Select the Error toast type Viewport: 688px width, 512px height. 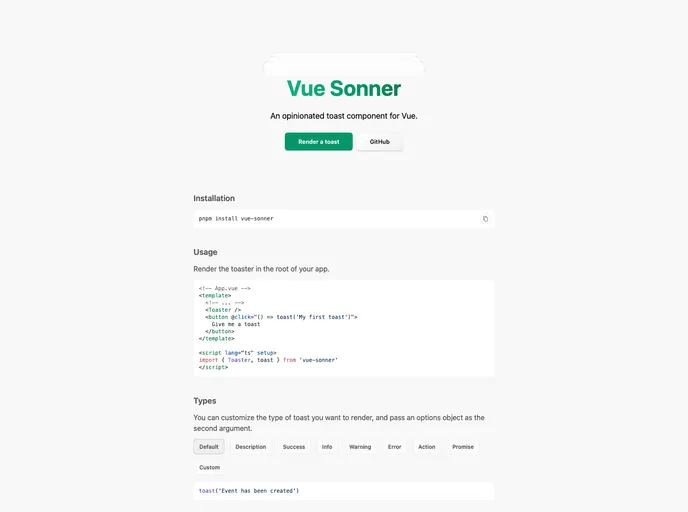pyautogui.click(x=395, y=447)
